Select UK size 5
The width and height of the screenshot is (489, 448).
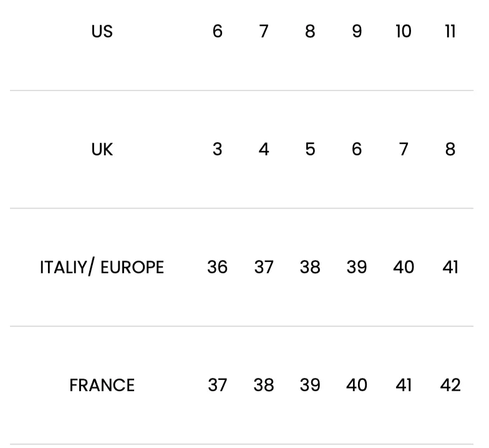[x=311, y=150]
